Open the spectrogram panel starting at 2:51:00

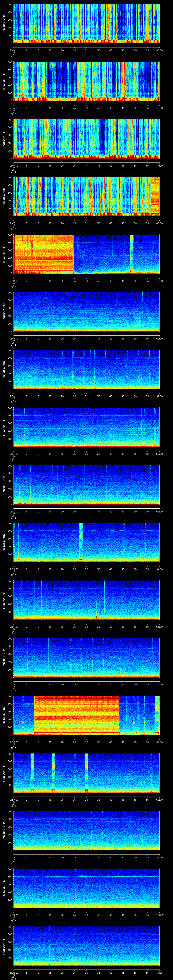point(87,427)
